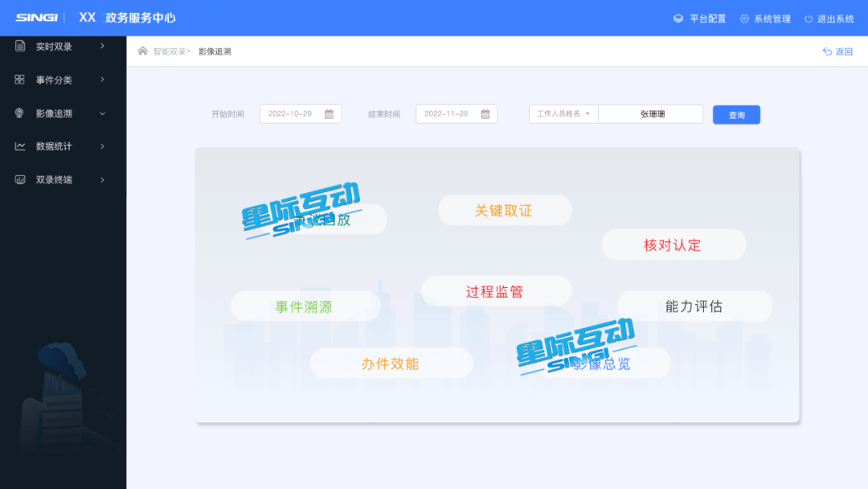
Task: Expand the 实时双录 sidebar menu
Action: coord(102,47)
